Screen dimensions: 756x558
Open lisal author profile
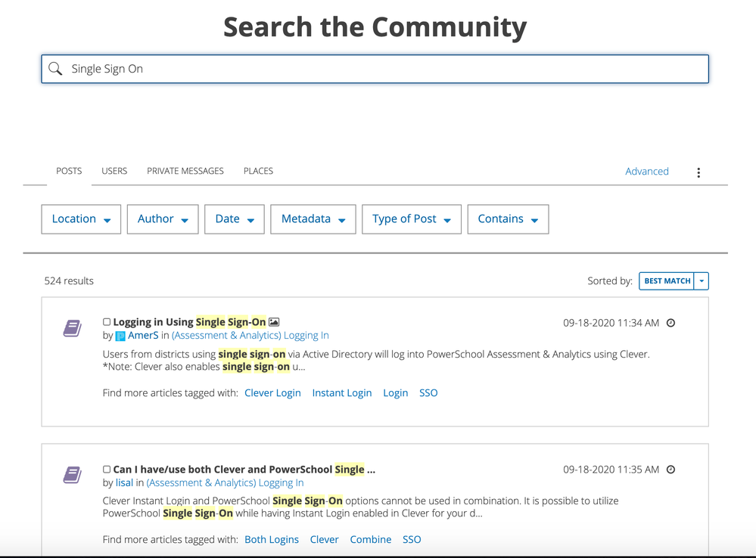[x=124, y=483]
